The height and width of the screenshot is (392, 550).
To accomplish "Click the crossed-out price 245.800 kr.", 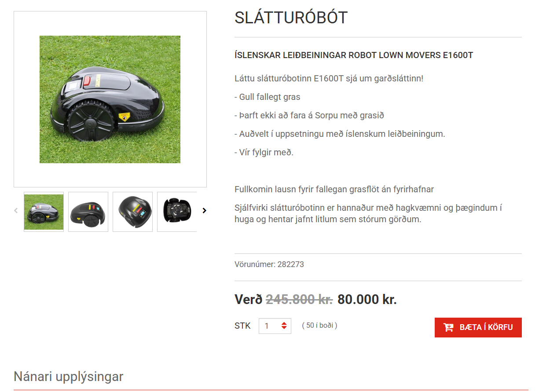I will (299, 300).
